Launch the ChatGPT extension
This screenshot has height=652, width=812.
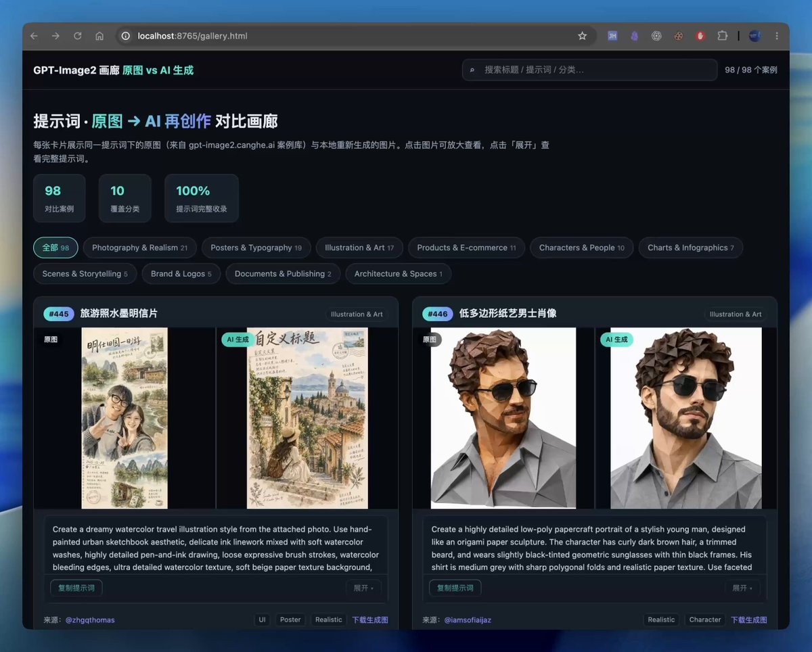tap(656, 36)
